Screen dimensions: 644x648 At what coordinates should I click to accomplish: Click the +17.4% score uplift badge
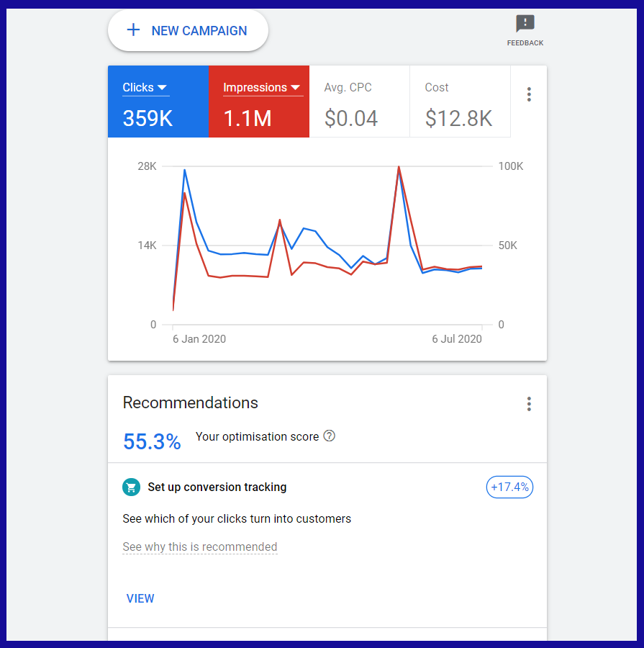[x=509, y=487]
